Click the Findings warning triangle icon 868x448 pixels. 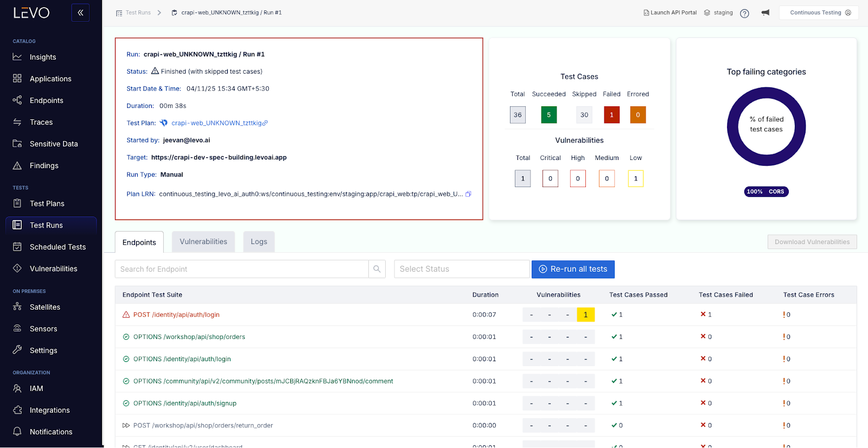tap(17, 165)
